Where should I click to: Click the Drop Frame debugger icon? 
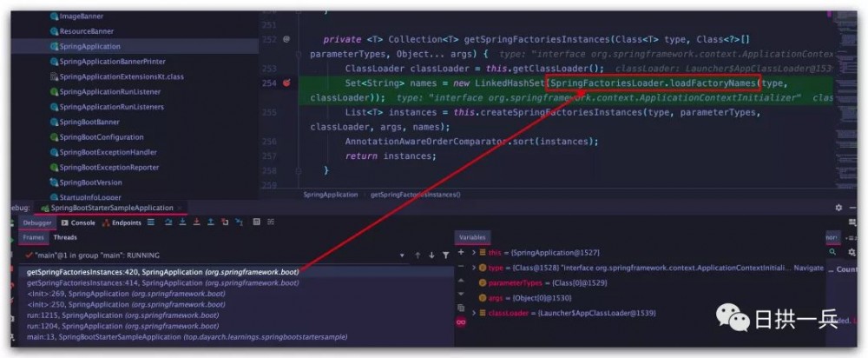coord(225,222)
